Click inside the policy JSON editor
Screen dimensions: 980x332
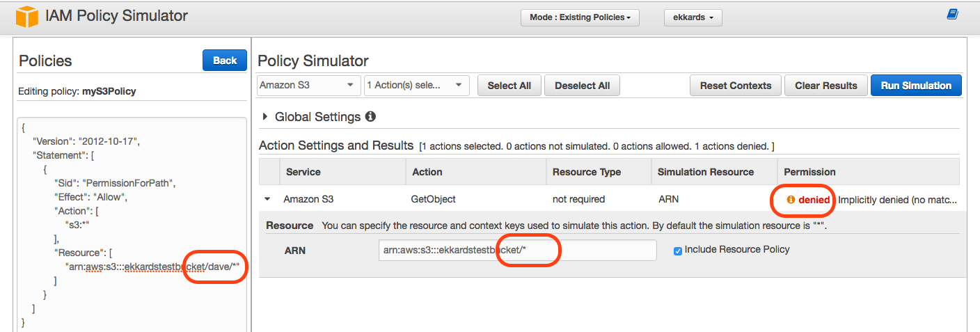(x=132, y=224)
